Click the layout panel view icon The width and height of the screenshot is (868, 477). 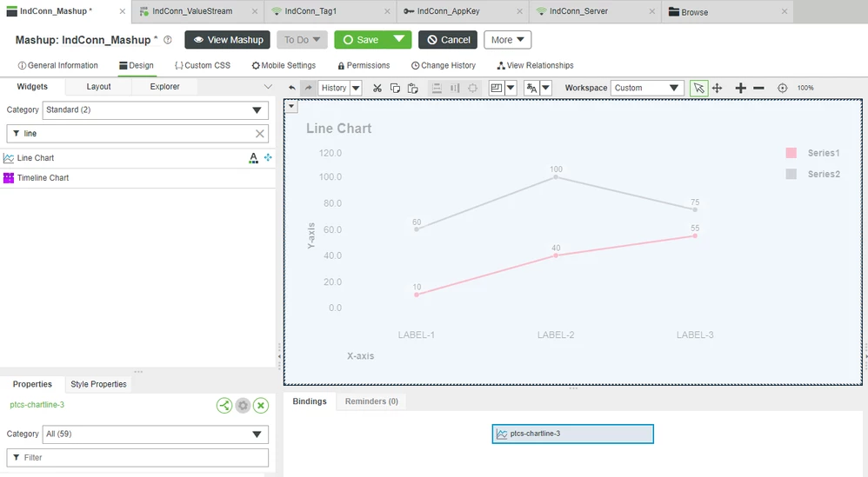(497, 88)
